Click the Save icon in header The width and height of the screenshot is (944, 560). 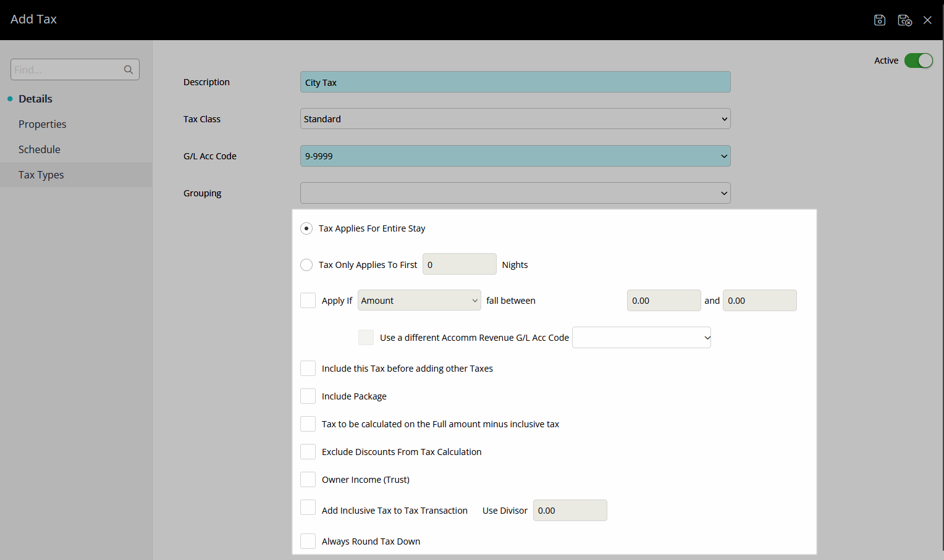coord(880,20)
